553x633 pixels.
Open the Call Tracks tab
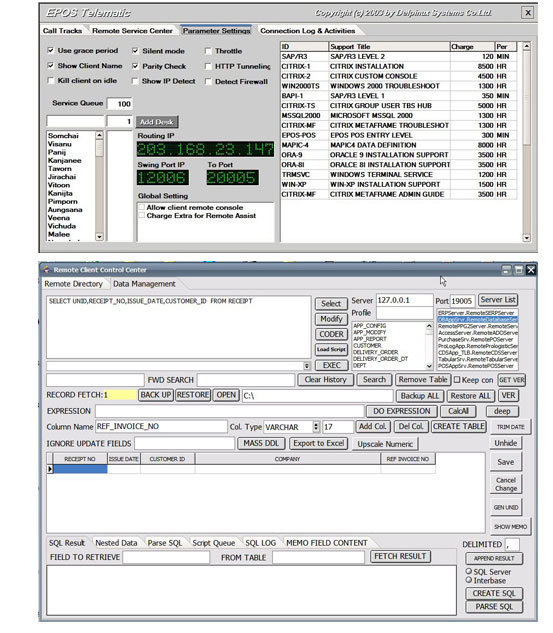point(62,31)
